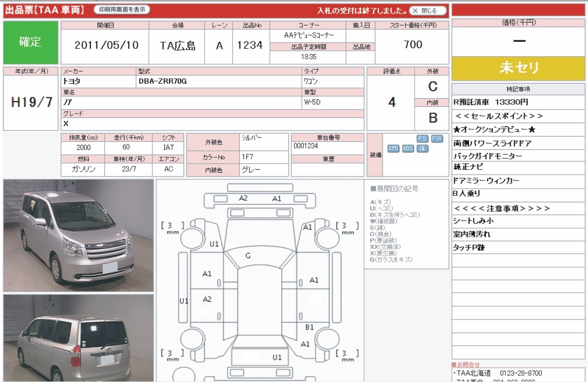Select the 室内薄汚れ caution note
This screenshot has width=588, height=382.
pyautogui.click(x=472, y=235)
